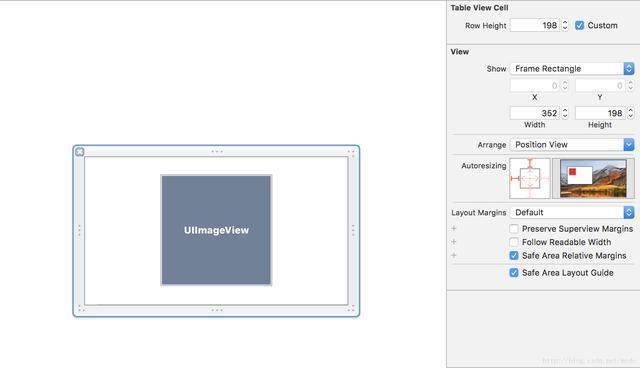This screenshot has width=640, height=368.
Task: Click the cell's bottom resize handle dots
Action: (x=217, y=310)
